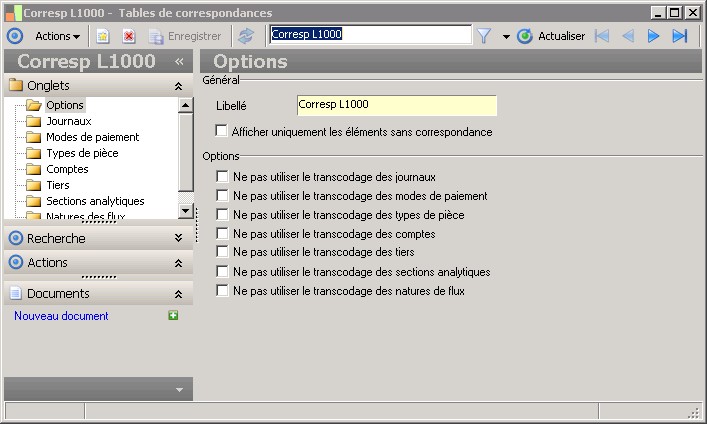Click the green plus icon for new document
This screenshot has height=424, width=707.
click(173, 315)
